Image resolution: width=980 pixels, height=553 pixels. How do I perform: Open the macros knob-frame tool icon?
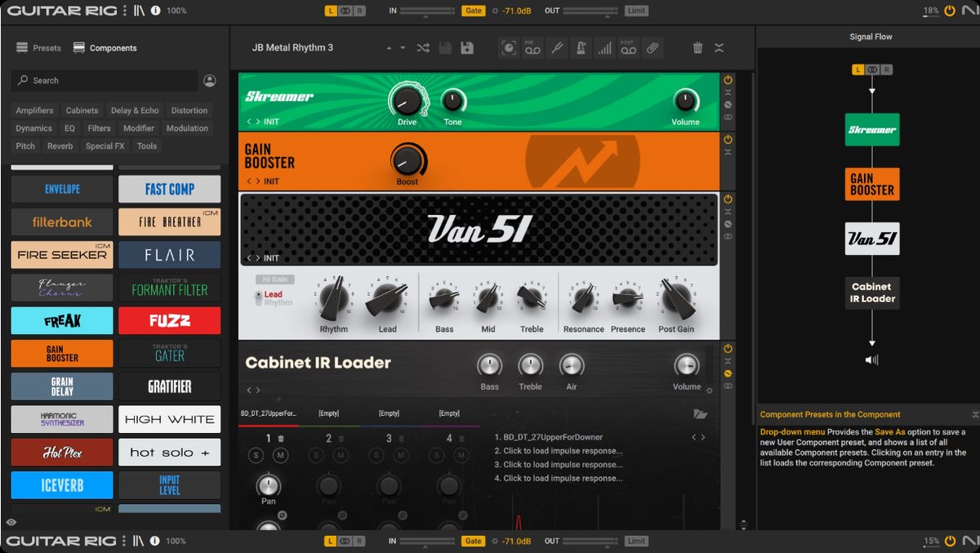coord(509,48)
